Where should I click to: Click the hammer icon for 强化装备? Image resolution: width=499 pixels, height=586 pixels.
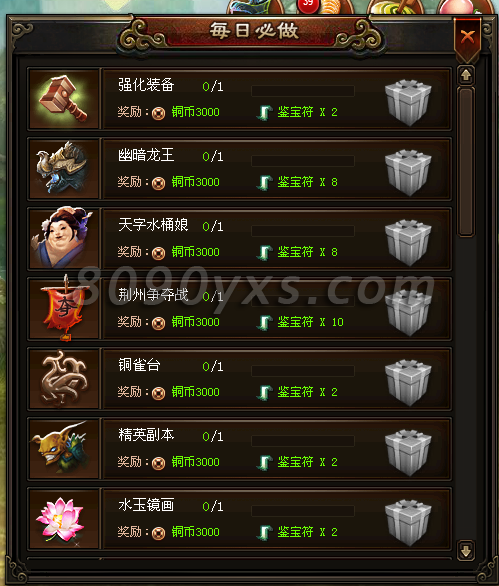(64, 99)
